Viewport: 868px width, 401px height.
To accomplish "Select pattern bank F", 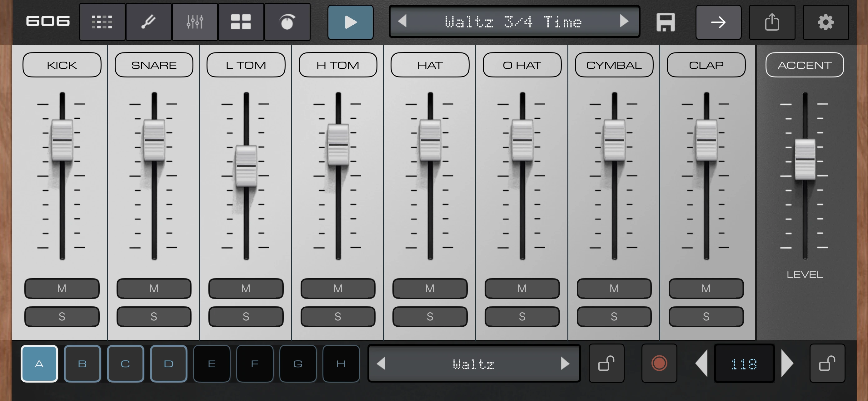I will (x=255, y=364).
